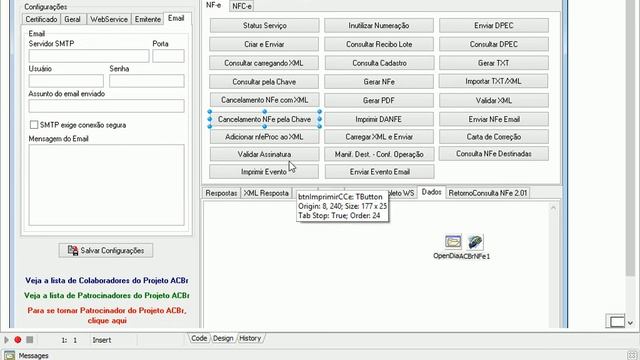Click the Enviar NFe Email button
This screenshot has height=360, width=640.
494,119
